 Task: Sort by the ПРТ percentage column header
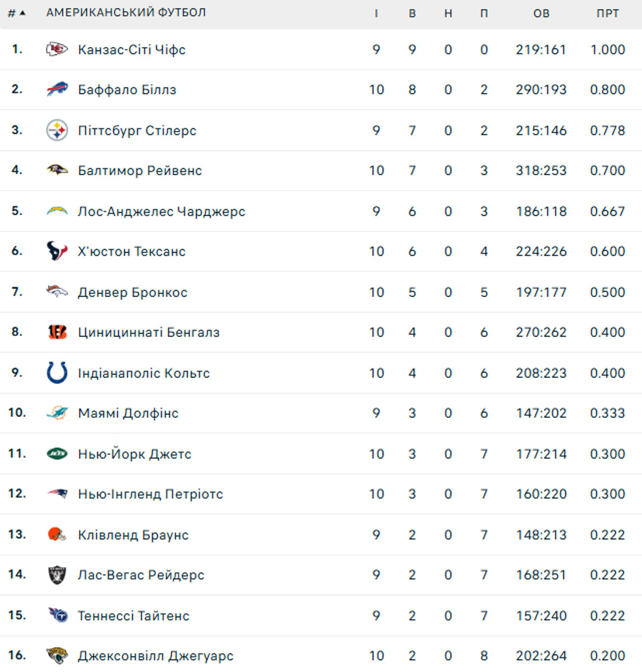[607, 13]
